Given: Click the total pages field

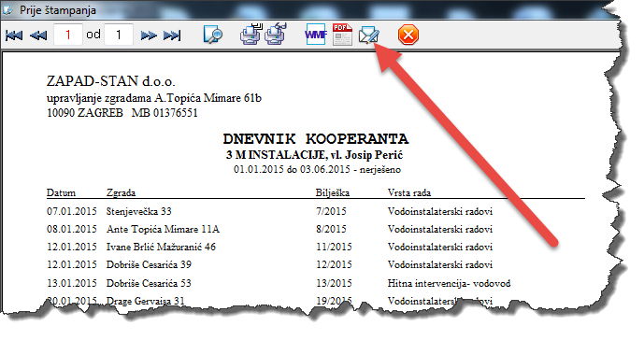Looking at the screenshot, I should (119, 35).
